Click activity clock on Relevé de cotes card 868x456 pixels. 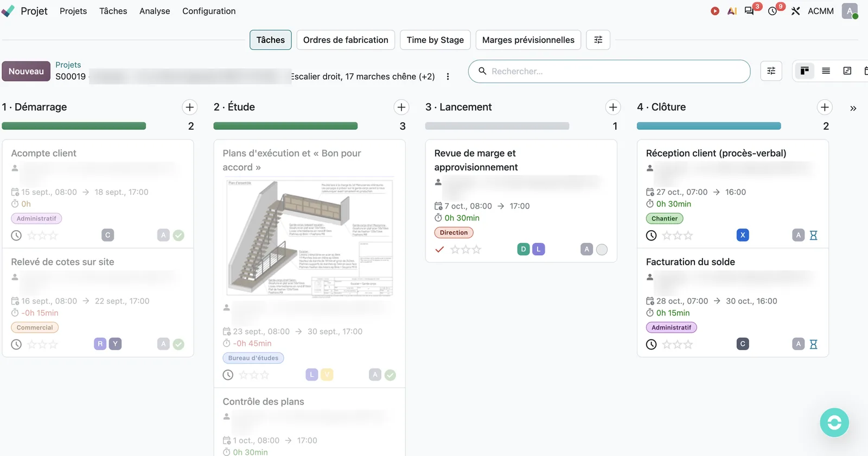click(x=16, y=344)
